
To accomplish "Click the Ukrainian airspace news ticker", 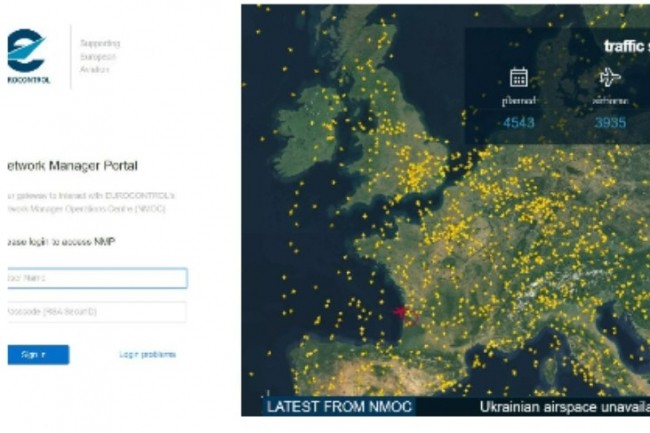I will (564, 407).
